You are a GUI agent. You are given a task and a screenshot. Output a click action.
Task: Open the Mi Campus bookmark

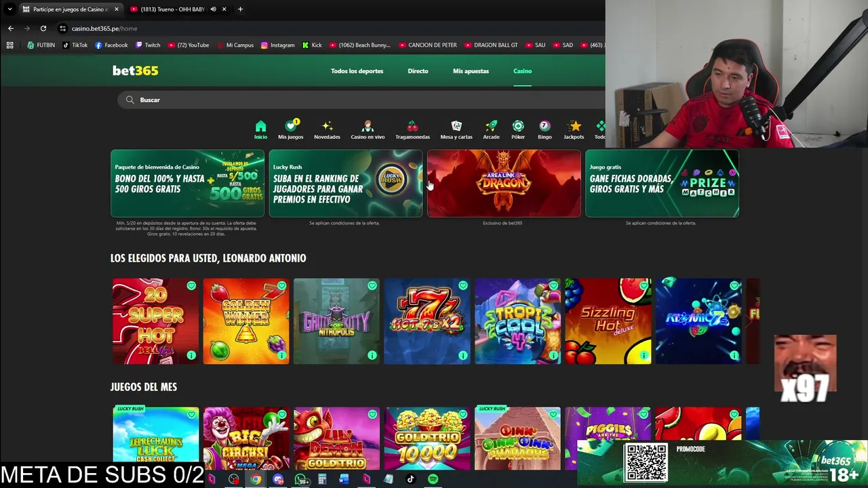point(235,45)
